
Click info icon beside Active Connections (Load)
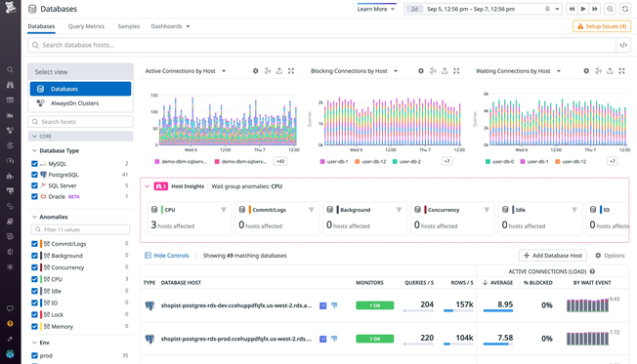click(x=592, y=271)
